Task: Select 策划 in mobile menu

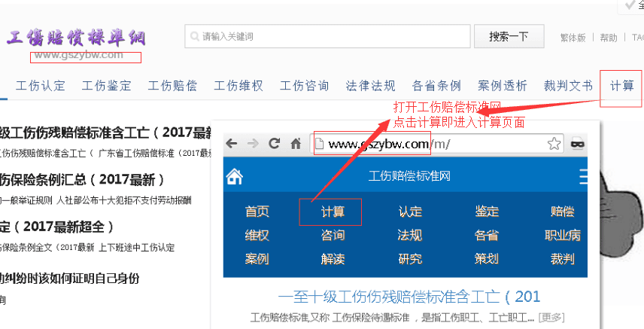Action: tap(487, 259)
